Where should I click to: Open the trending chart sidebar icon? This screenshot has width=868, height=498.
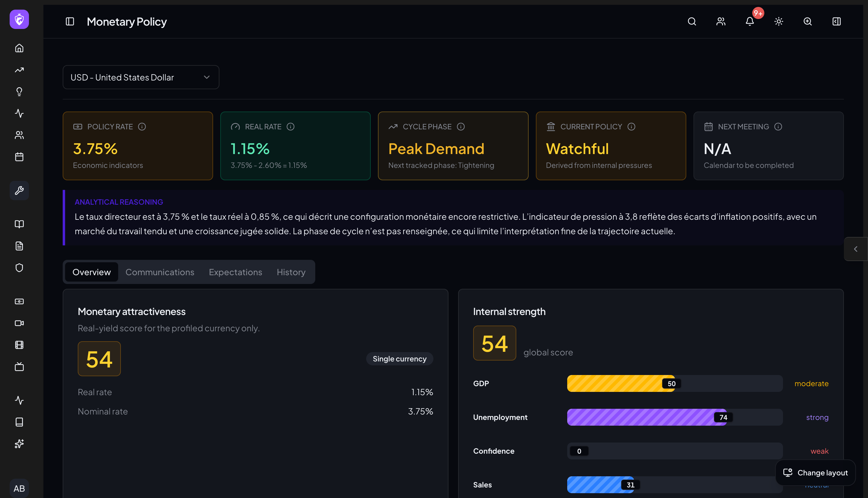pos(19,70)
